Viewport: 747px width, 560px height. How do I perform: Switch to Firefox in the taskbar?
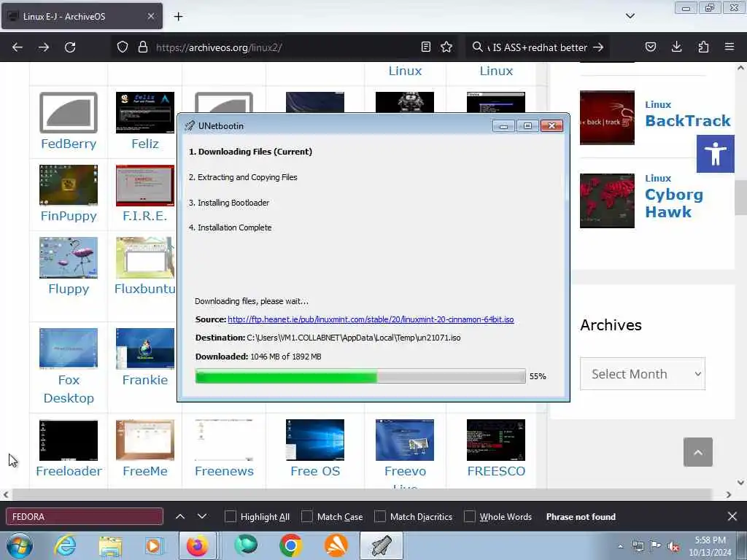point(197,545)
